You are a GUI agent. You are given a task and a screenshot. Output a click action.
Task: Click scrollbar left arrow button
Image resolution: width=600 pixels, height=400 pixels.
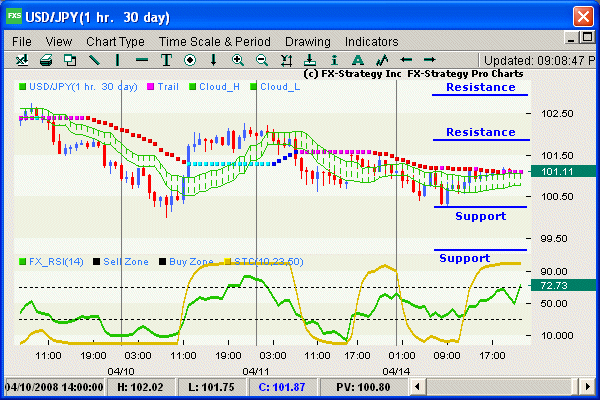(418, 387)
